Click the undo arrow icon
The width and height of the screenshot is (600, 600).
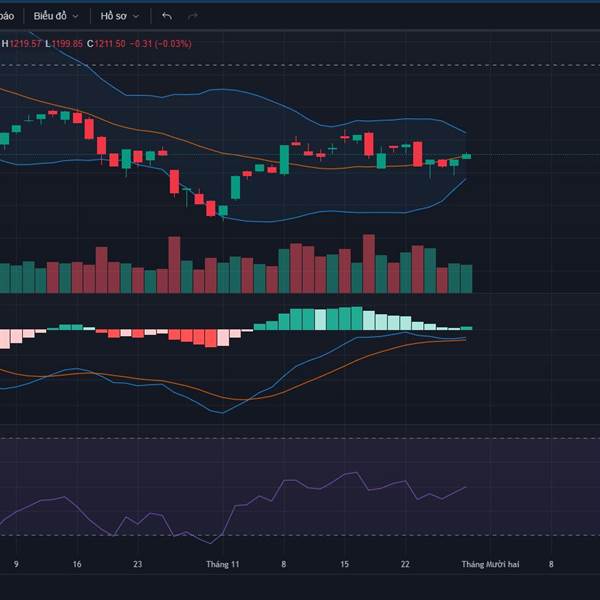(x=167, y=16)
